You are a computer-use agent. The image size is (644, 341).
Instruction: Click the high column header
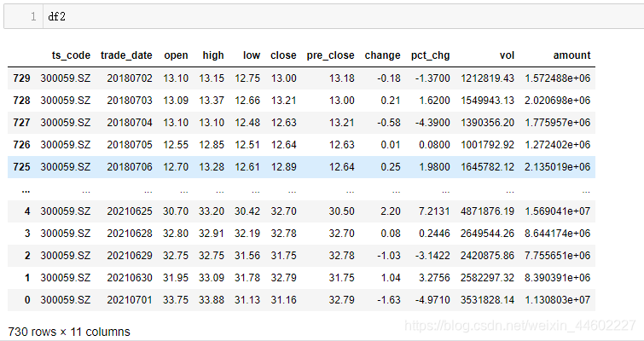click(213, 55)
